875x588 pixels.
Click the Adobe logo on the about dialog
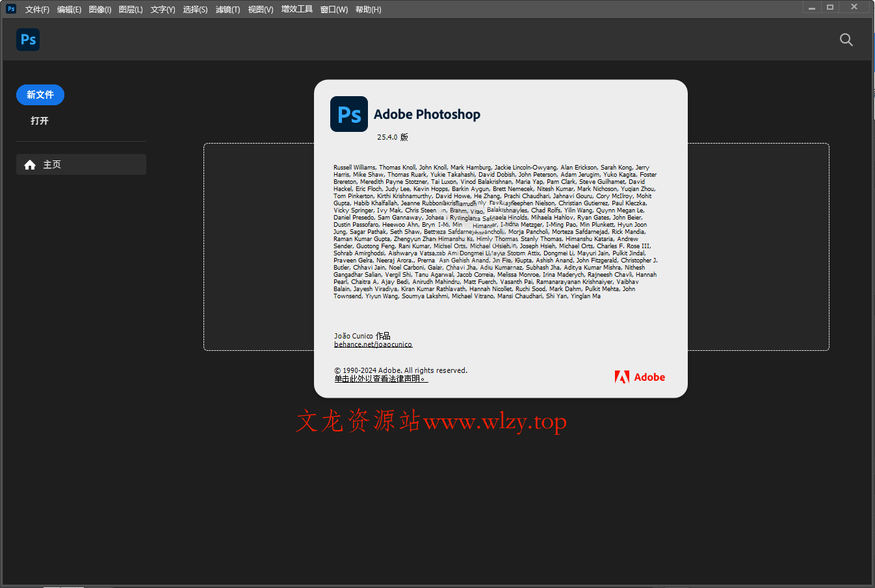pyautogui.click(x=640, y=377)
